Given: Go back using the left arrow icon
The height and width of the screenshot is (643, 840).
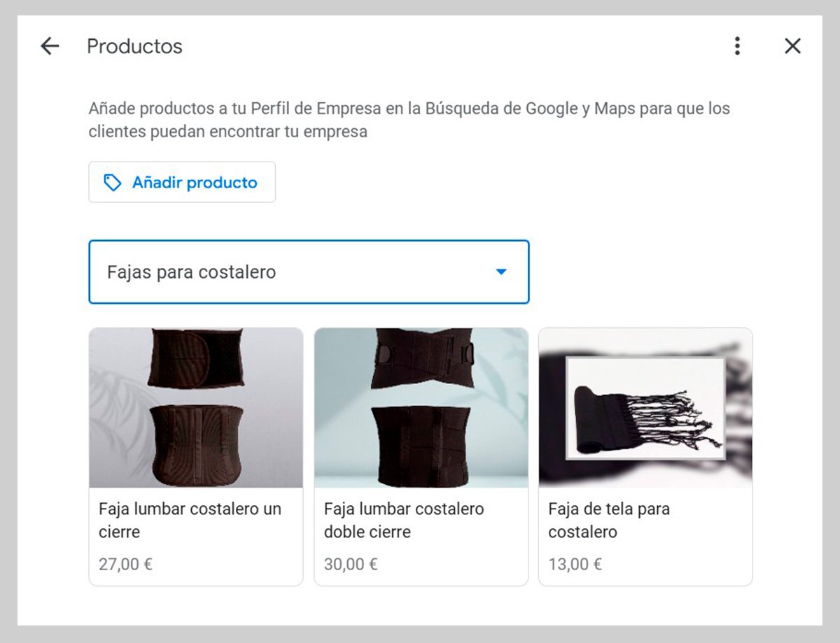Looking at the screenshot, I should (50, 46).
